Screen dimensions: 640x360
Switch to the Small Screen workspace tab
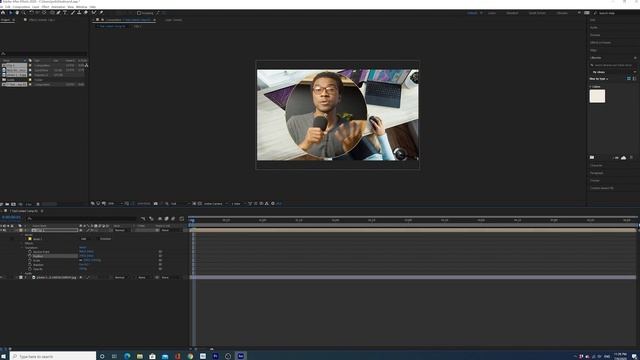537,13
